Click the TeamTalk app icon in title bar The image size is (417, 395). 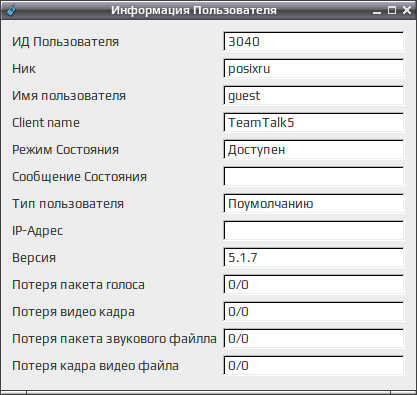tap(10, 10)
